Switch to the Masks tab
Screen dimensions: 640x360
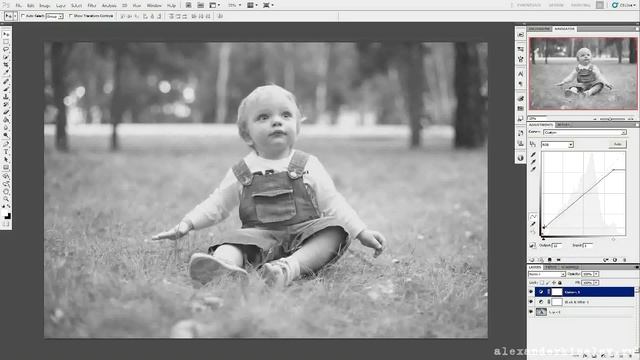click(x=563, y=124)
